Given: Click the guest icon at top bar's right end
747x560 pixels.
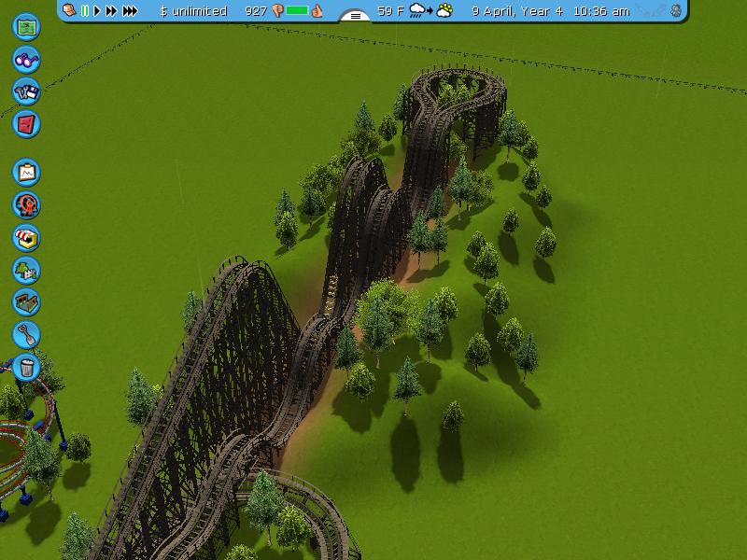Looking at the screenshot, I should (x=675, y=11).
